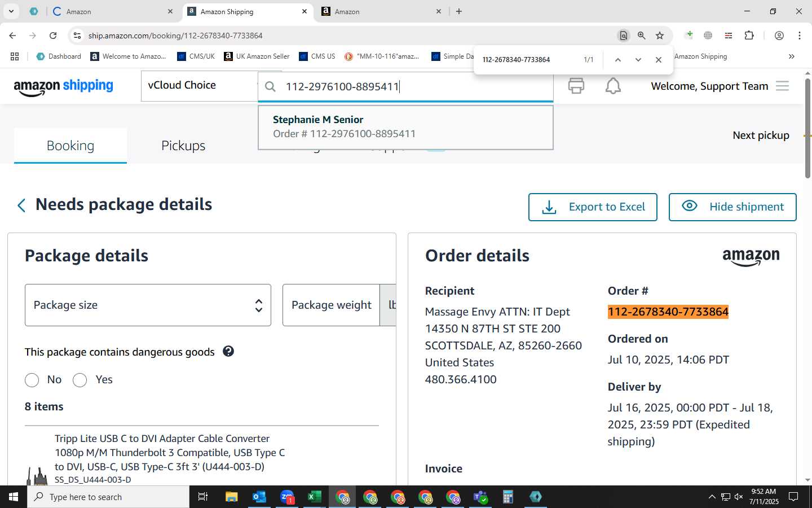The width and height of the screenshot is (812, 508).
Task: Click dangerous goods help question mark
Action: pos(228,351)
